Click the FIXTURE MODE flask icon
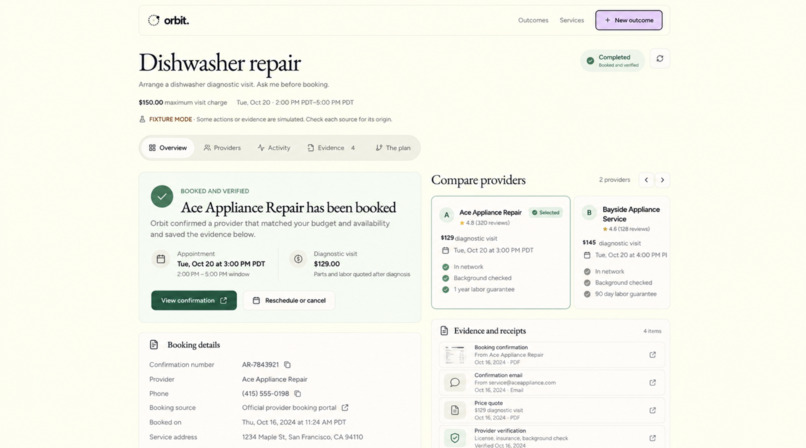The image size is (806, 448). point(142,119)
